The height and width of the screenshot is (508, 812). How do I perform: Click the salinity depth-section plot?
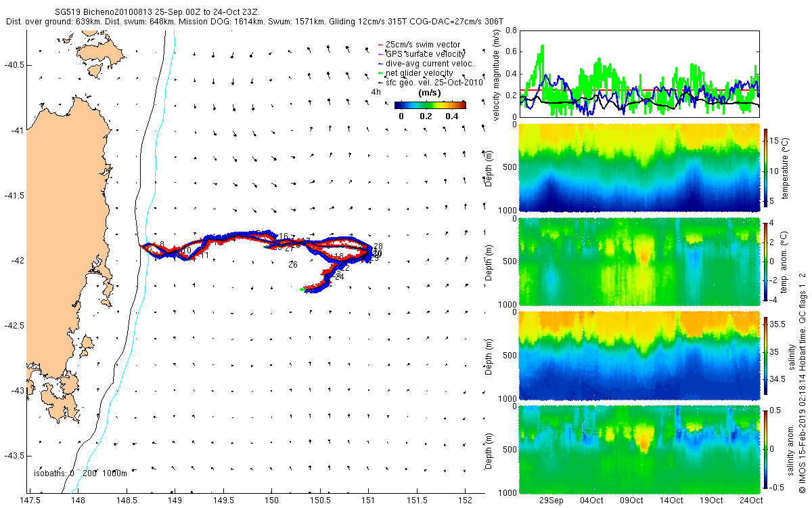638,355
